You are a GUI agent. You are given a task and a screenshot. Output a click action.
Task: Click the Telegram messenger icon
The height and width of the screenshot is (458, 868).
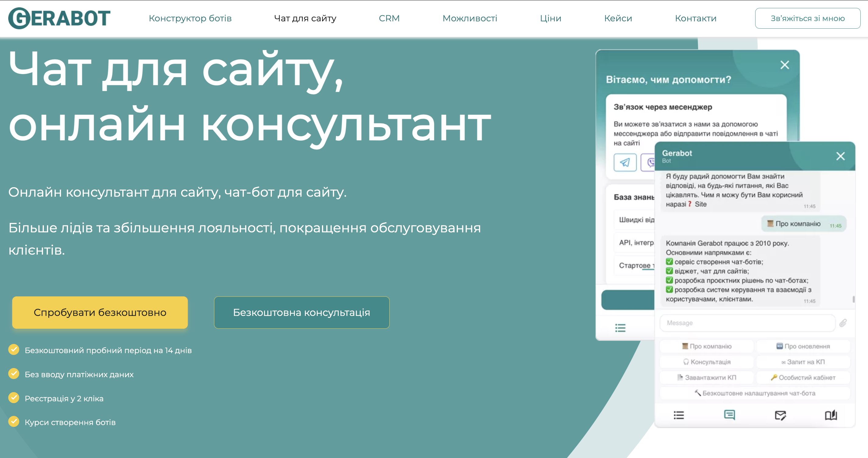[x=625, y=163]
